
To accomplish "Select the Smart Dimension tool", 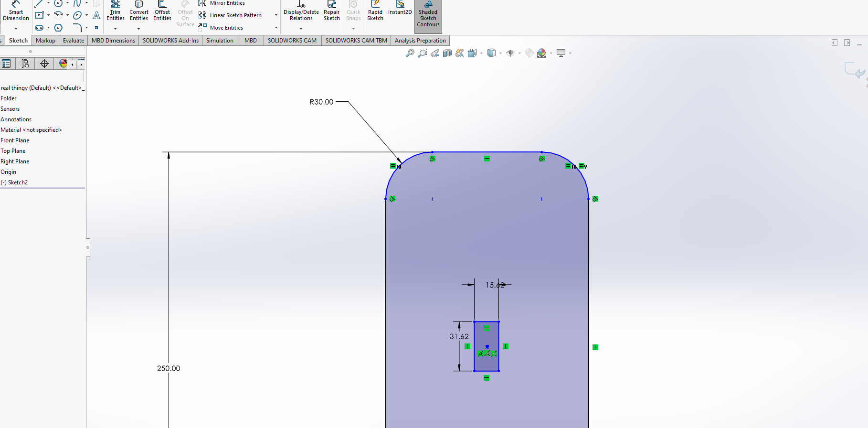I will pyautogui.click(x=16, y=11).
